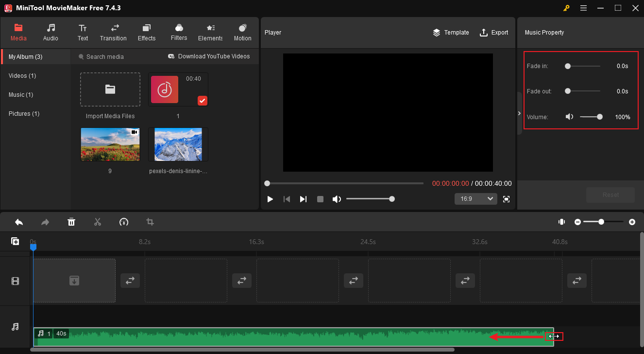This screenshot has width=644, height=354.
Task: Delete selected clip with trash icon
Action: [71, 222]
